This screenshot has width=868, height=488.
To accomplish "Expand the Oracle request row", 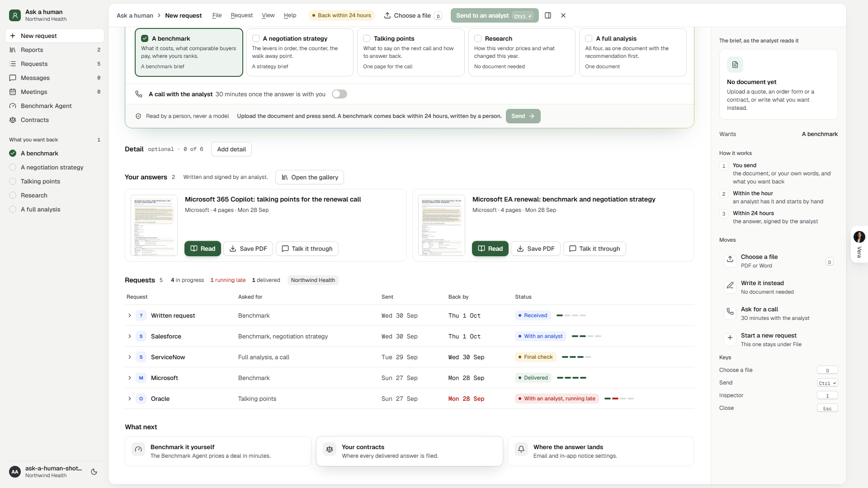I will point(129,399).
